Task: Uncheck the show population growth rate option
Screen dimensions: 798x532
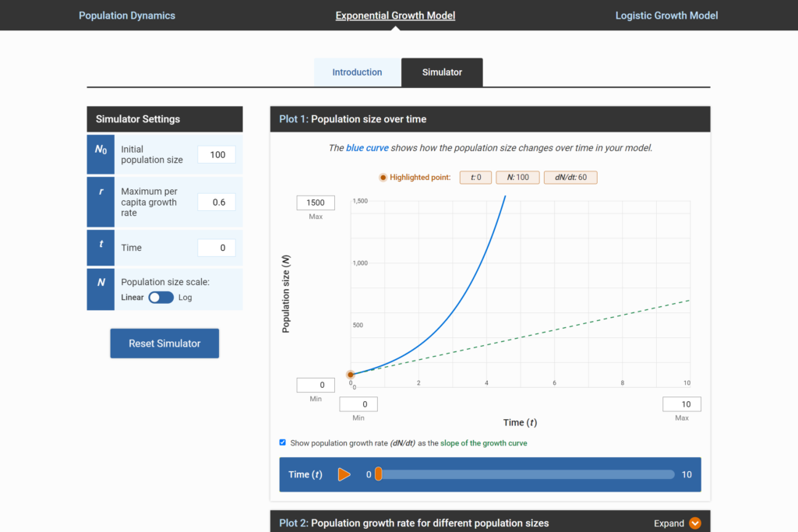Action: point(282,442)
